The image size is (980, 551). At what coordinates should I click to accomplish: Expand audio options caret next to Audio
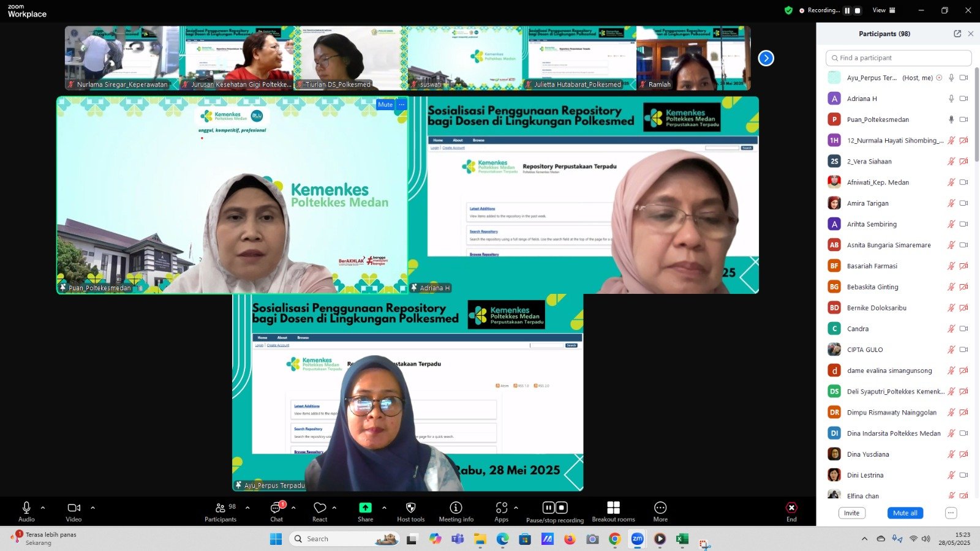tap(43, 508)
